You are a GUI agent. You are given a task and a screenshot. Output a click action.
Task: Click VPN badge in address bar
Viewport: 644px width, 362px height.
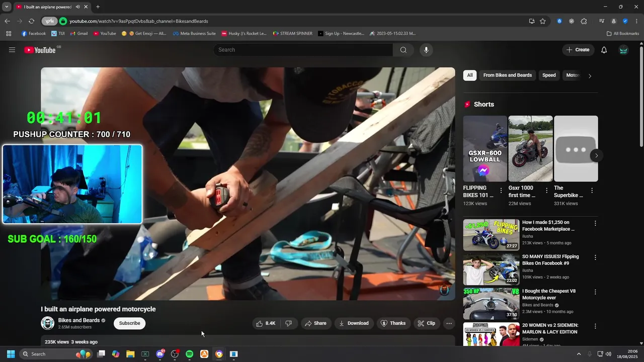pos(50,21)
